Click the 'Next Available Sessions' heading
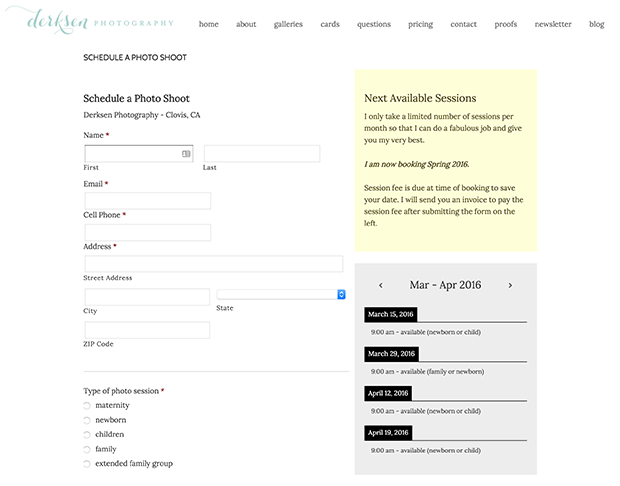 pos(420,98)
